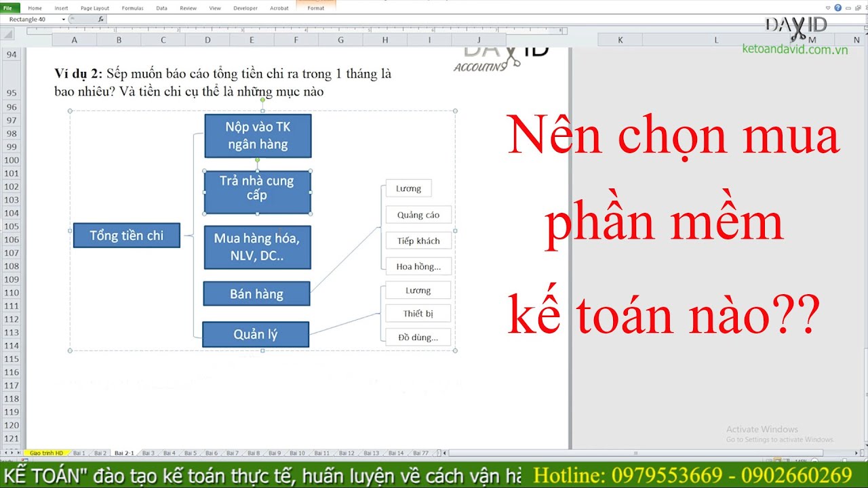Screen dimensions: 868x488
Task: Switch to the View tab
Action: [215, 8]
